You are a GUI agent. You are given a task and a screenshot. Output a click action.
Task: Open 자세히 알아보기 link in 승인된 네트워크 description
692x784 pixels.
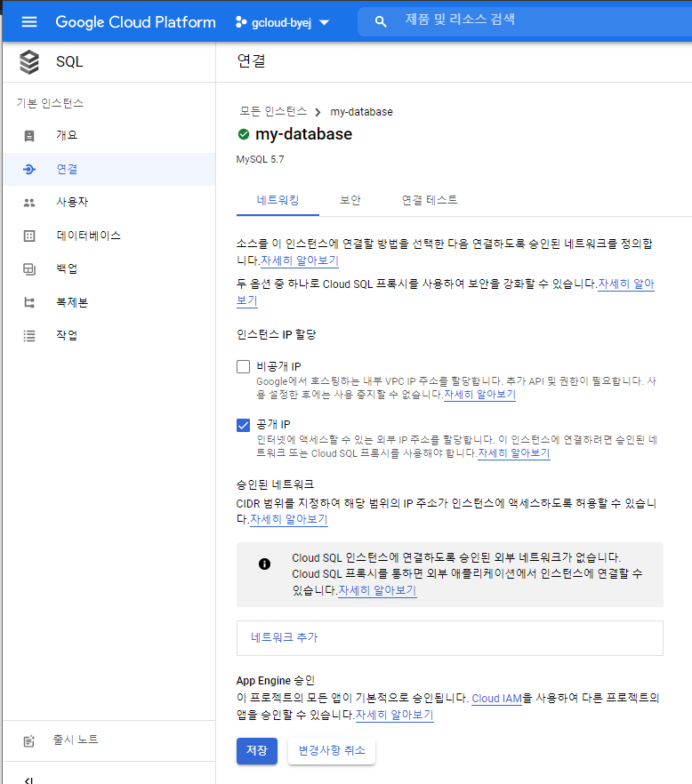[x=289, y=519]
